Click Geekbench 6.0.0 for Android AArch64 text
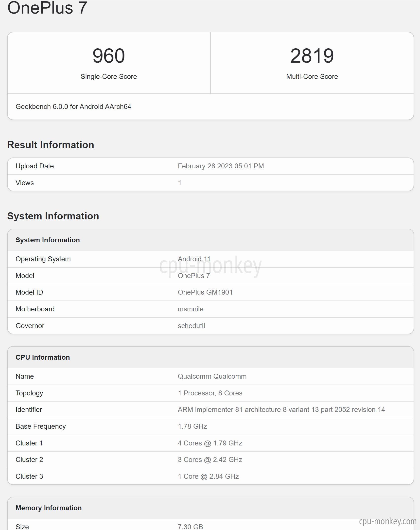This screenshot has height=530, width=420. (73, 107)
